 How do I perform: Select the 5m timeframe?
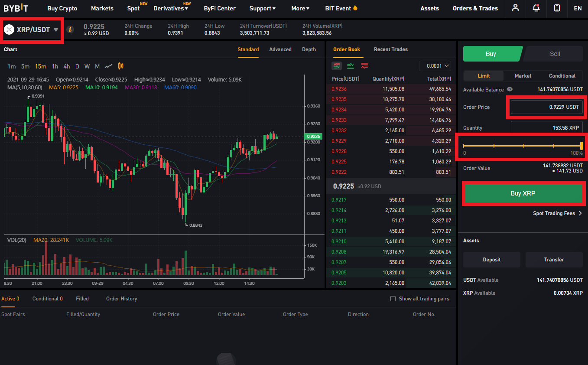(x=26, y=66)
